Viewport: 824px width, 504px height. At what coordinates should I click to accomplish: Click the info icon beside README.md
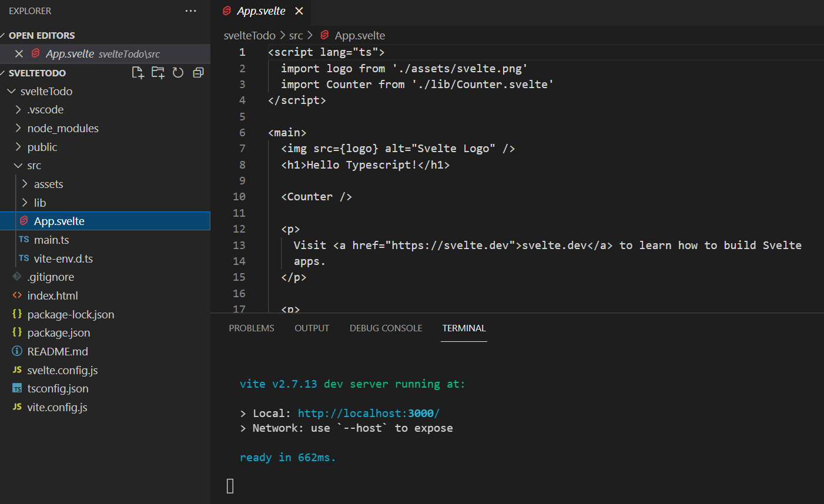(x=17, y=351)
